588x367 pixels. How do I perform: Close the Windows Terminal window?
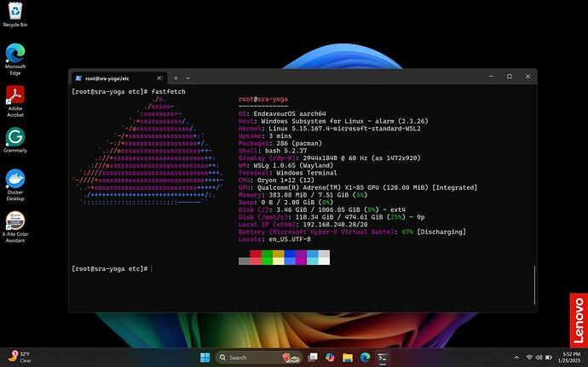pyautogui.click(x=527, y=77)
